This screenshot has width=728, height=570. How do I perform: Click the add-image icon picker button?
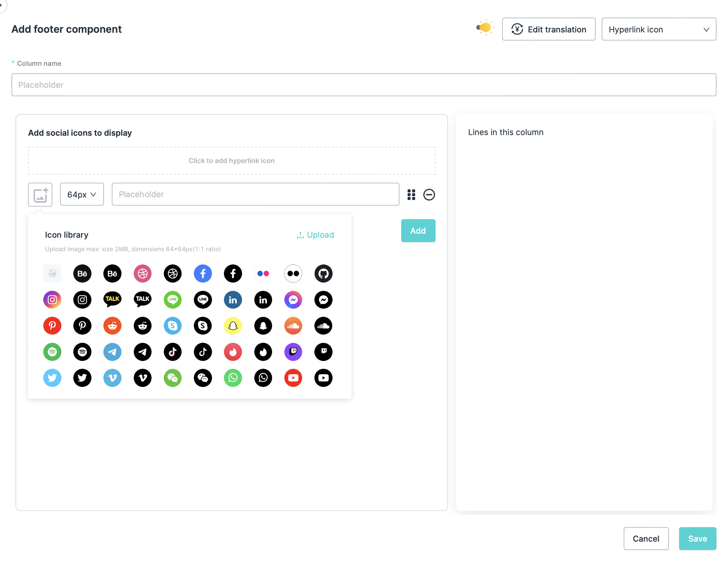pos(40,195)
